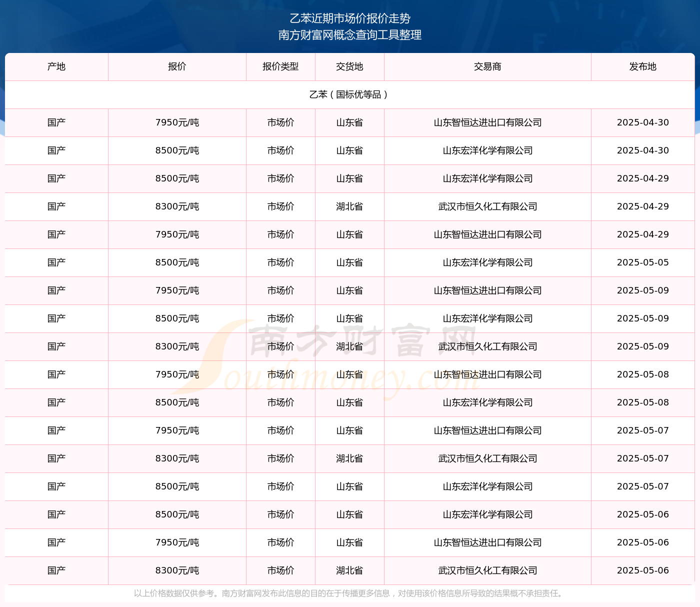Click 湖北省 in the 2025-04-29 row
The height and width of the screenshot is (607, 700).
[x=349, y=206]
